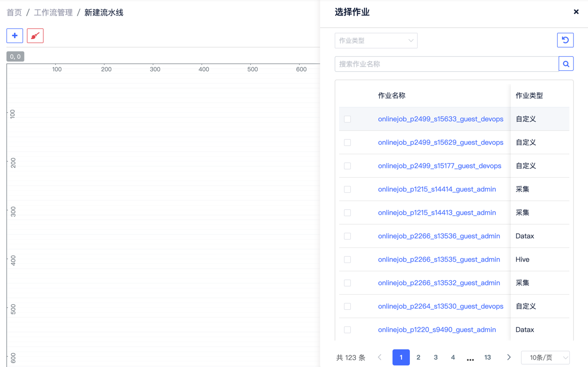Check the onlinejob_p2499_s15629_guest_devops row checkbox
This screenshot has height=367, width=588.
click(347, 143)
